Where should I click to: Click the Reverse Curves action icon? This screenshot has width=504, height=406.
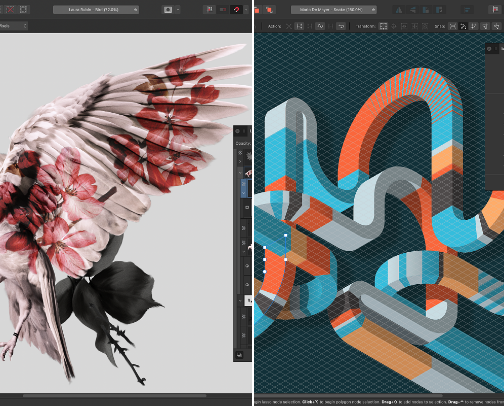[341, 26]
